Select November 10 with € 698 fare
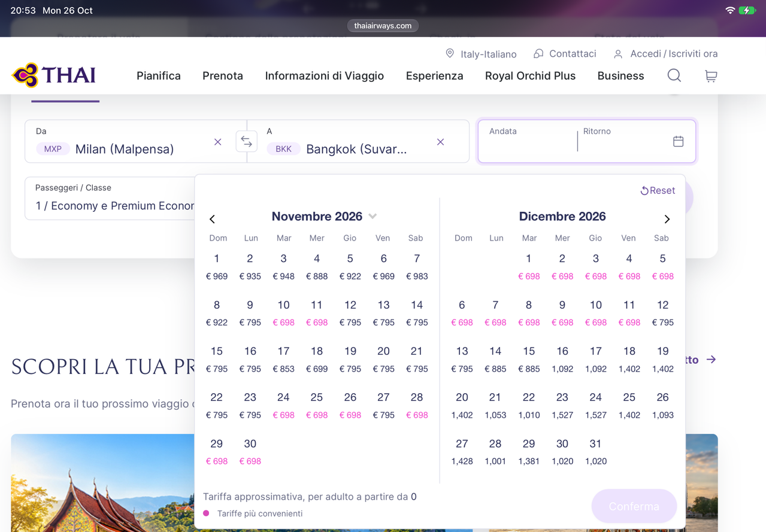The width and height of the screenshot is (766, 532). (x=283, y=313)
